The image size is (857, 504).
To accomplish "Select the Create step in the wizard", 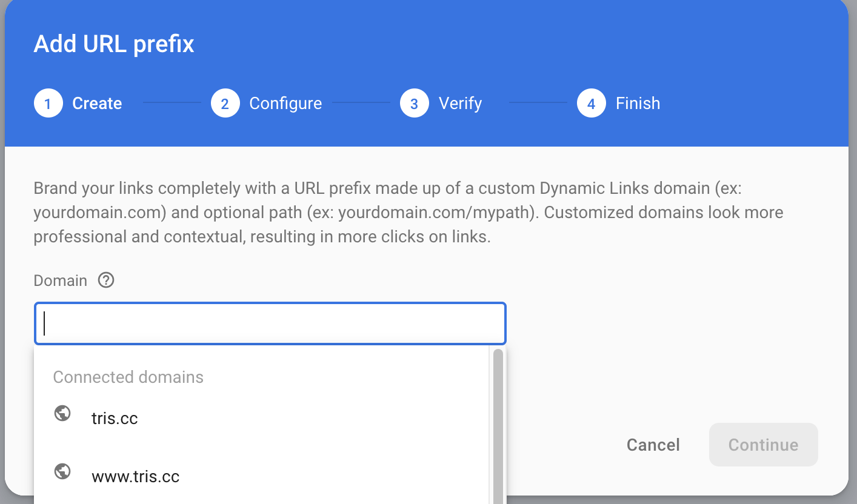I will pyautogui.click(x=97, y=103).
